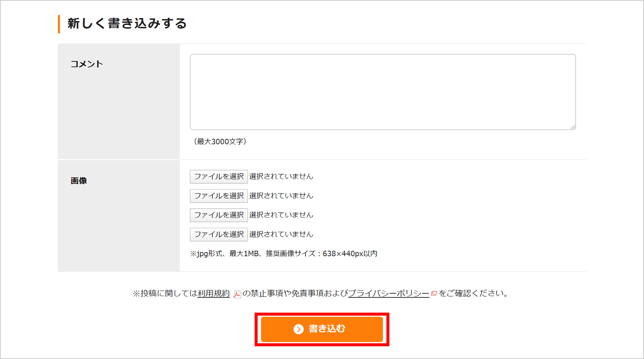The width and height of the screenshot is (644, 359).
Task: Click the white arrow icon on 書き込む button
Action: (x=298, y=329)
